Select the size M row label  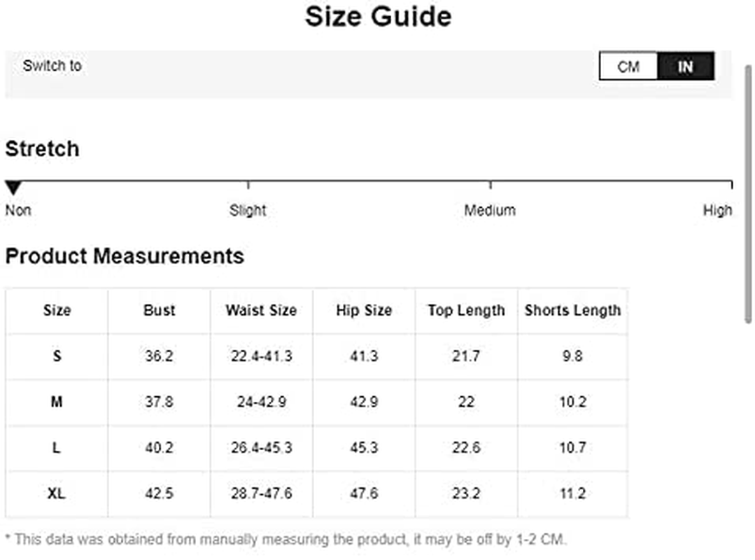[57, 402]
